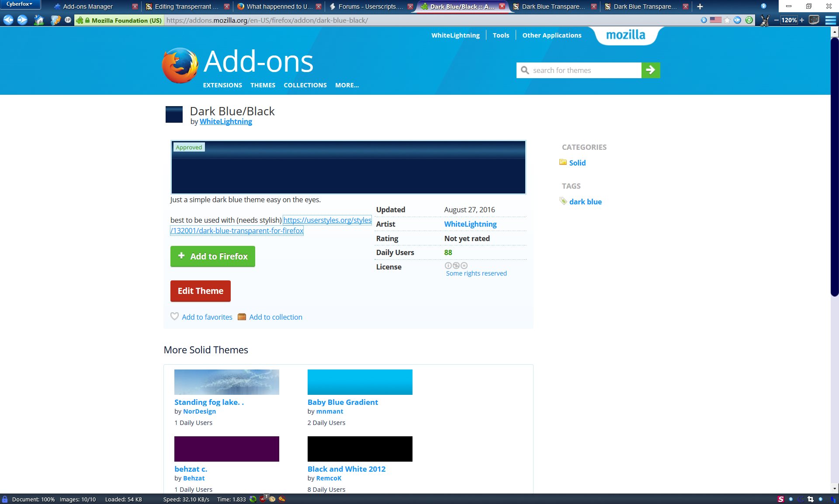Click the padlock icon in status bar
Image resolution: width=839 pixels, height=504 pixels.
(x=5, y=499)
